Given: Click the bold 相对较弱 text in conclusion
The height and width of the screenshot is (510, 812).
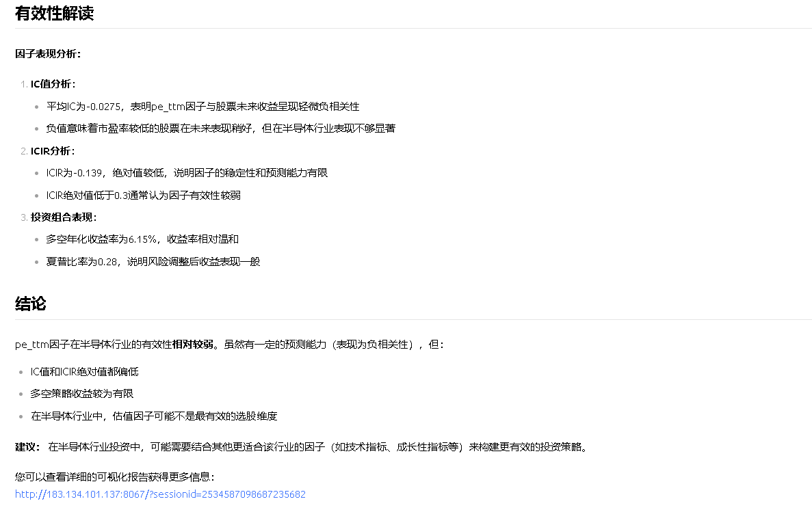Looking at the screenshot, I should (x=193, y=345).
